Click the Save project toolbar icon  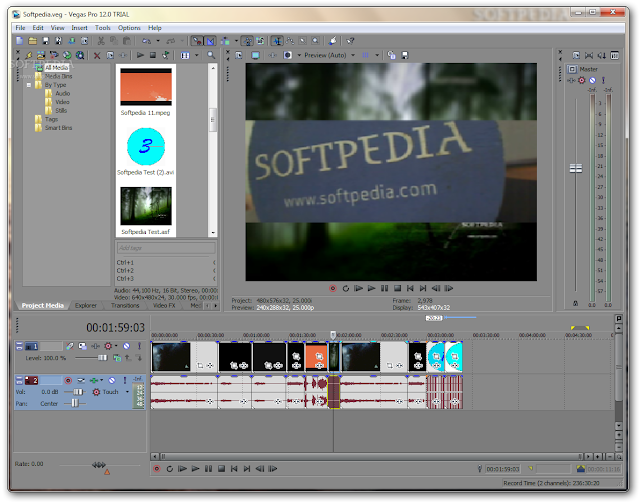(x=44, y=41)
